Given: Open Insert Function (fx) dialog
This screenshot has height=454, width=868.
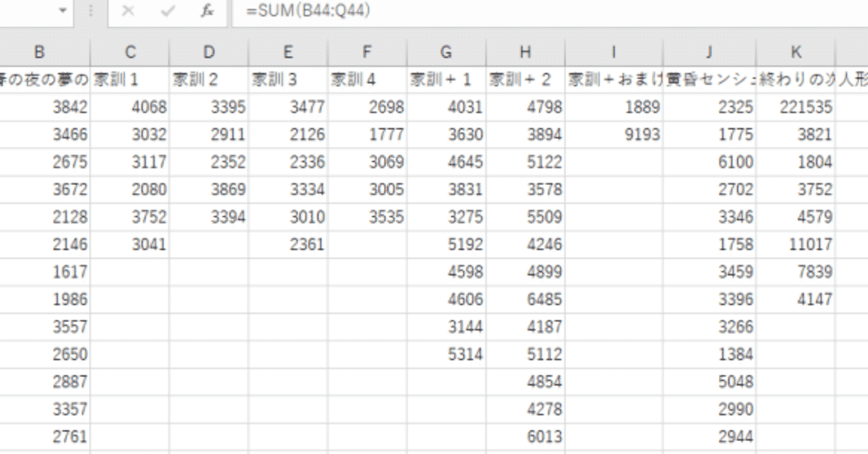Looking at the screenshot, I should click(x=208, y=11).
